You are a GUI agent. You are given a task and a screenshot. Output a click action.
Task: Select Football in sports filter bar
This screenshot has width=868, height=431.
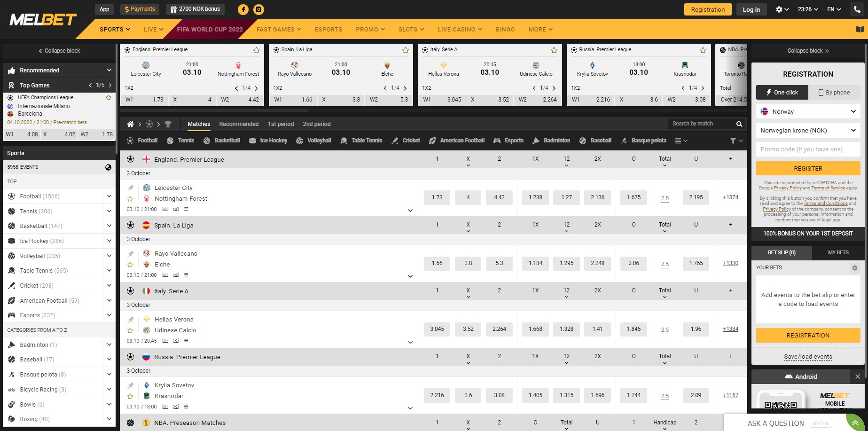[142, 141]
